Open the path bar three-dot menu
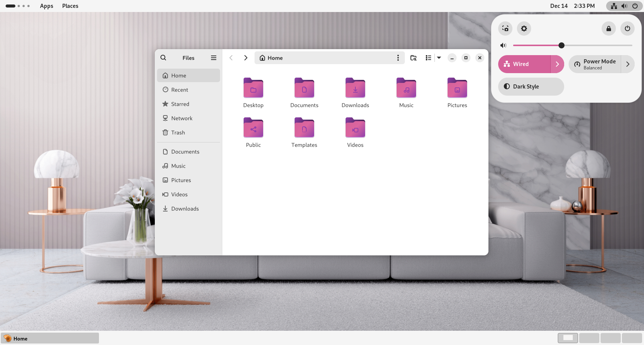Viewport: 644px width, 345px height. (398, 58)
